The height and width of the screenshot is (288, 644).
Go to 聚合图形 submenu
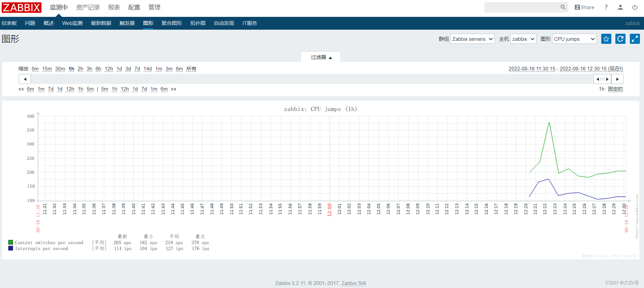pos(172,23)
